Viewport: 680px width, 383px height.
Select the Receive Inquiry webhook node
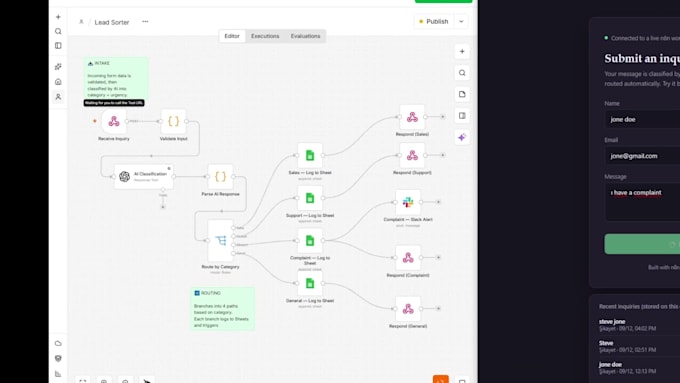pos(114,121)
